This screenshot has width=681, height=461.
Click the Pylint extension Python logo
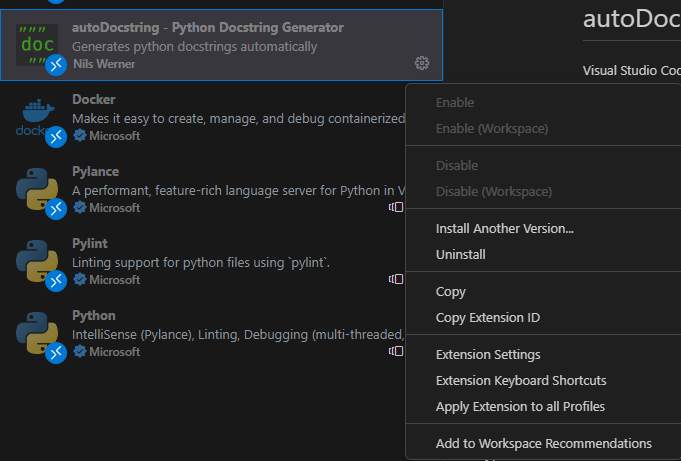pos(37,261)
